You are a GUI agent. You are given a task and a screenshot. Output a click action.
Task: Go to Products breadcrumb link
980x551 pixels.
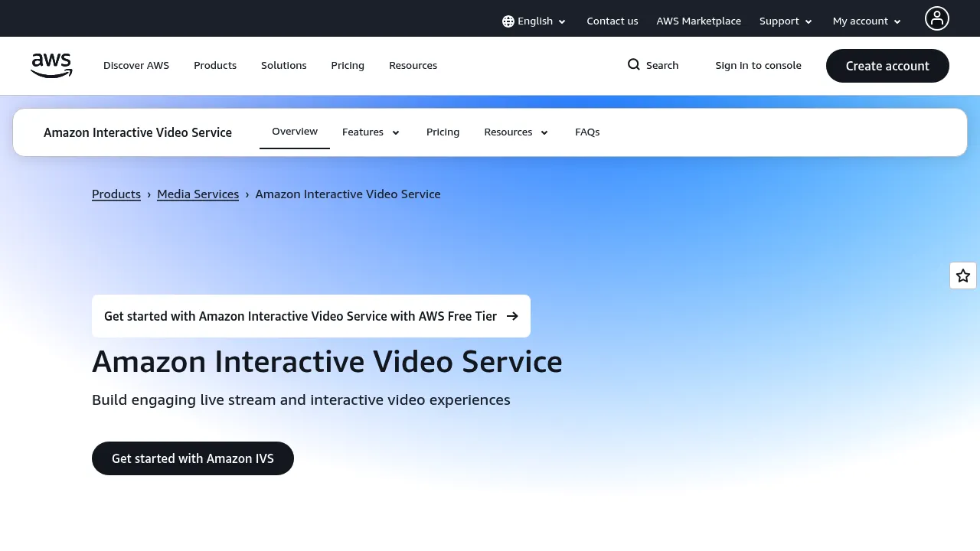116,194
